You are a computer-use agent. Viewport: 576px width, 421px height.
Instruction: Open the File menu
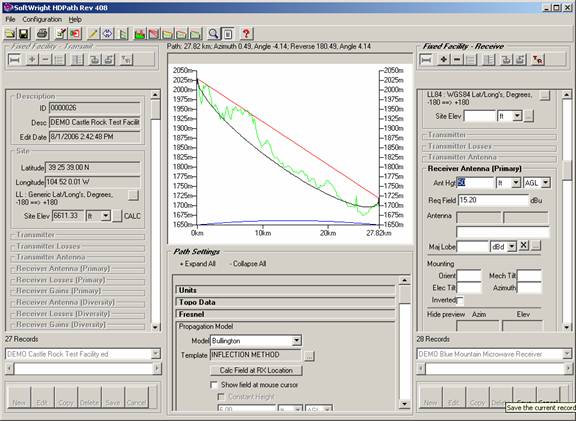10,19
